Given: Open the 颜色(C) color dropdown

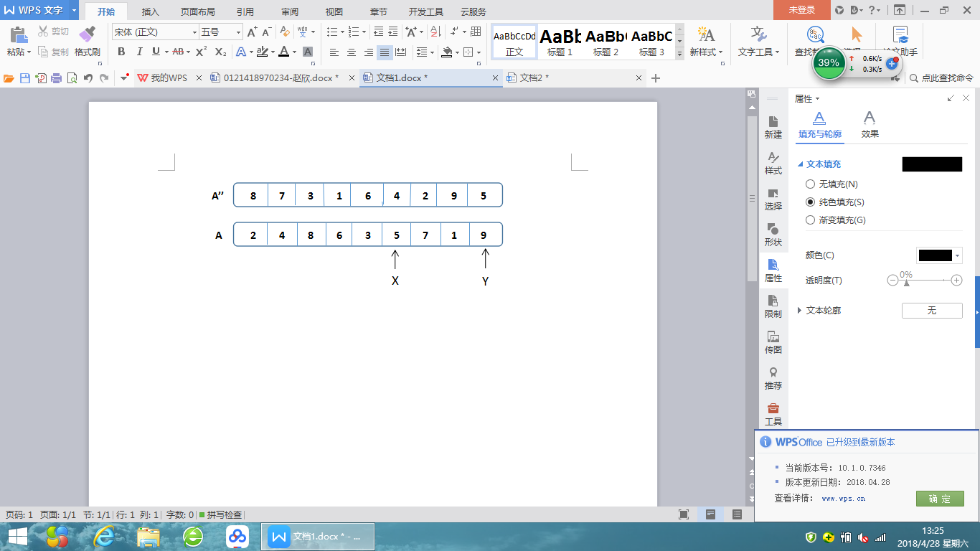Looking at the screenshot, I should click(939, 255).
